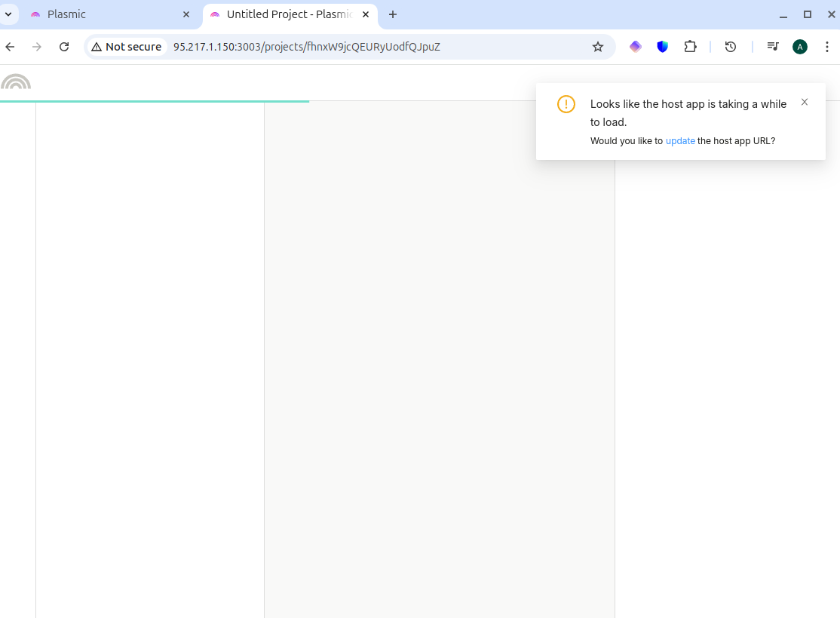Screen dimensions: 840x618
Task: Open the media controls icon
Action: [x=773, y=47]
